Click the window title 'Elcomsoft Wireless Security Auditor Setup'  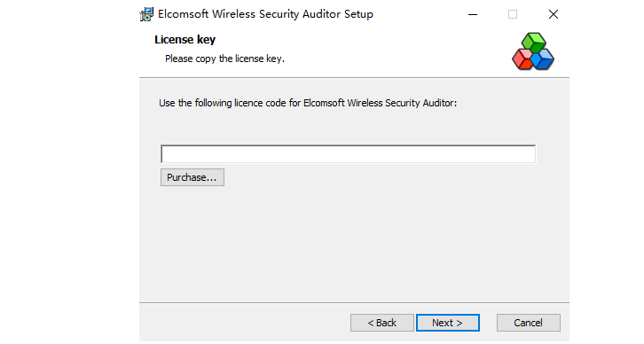point(266,14)
